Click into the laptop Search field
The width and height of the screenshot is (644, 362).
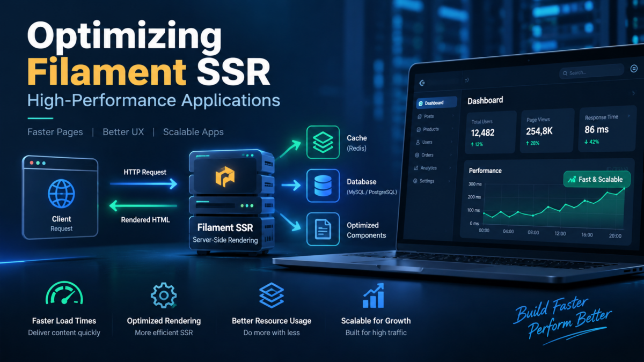click(x=591, y=72)
